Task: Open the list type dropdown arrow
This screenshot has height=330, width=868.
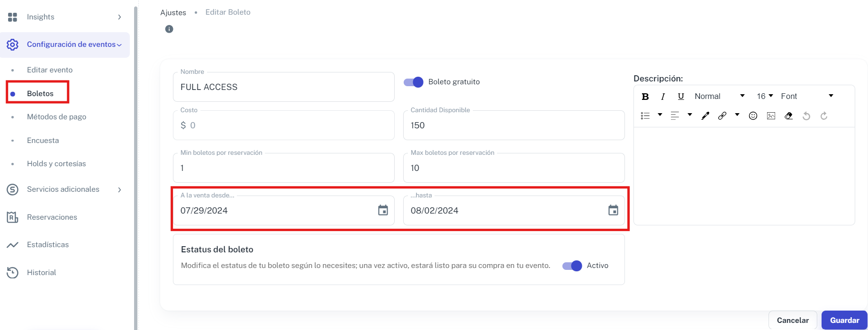Action: [x=660, y=115]
